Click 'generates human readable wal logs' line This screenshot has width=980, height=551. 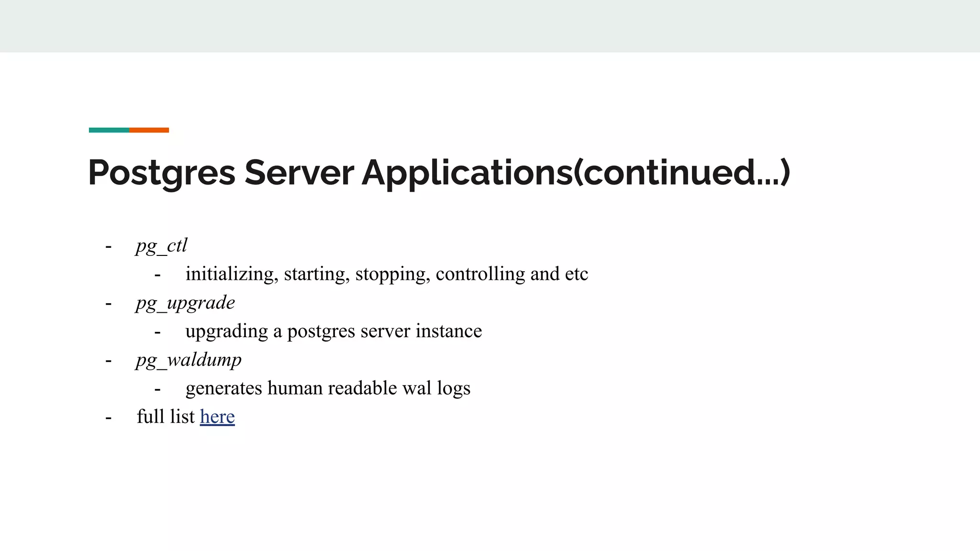coord(328,388)
